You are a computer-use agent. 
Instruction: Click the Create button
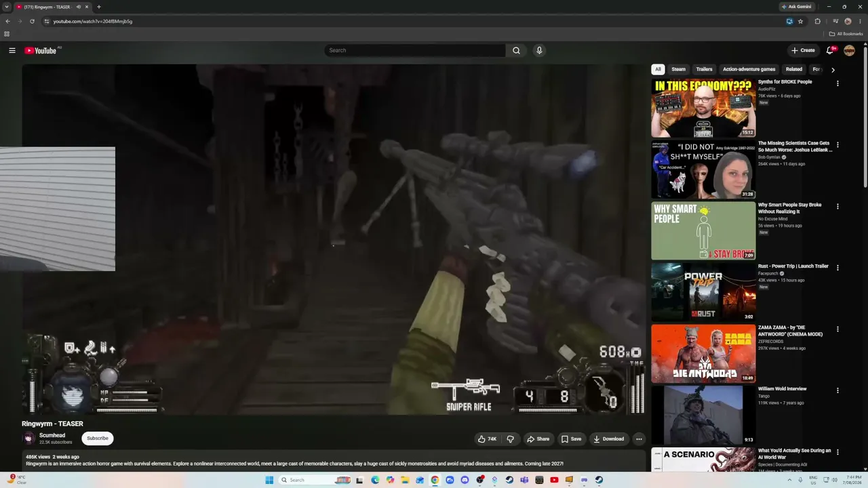pos(803,50)
